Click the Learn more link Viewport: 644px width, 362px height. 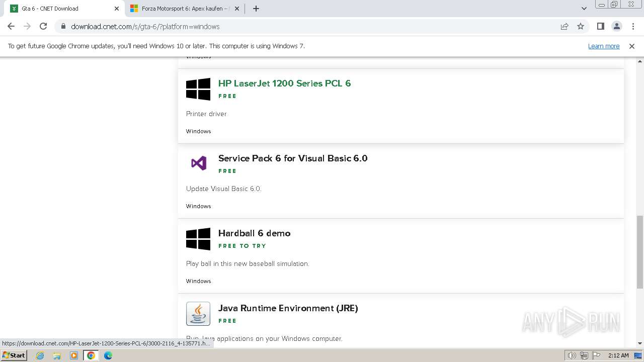(604, 46)
